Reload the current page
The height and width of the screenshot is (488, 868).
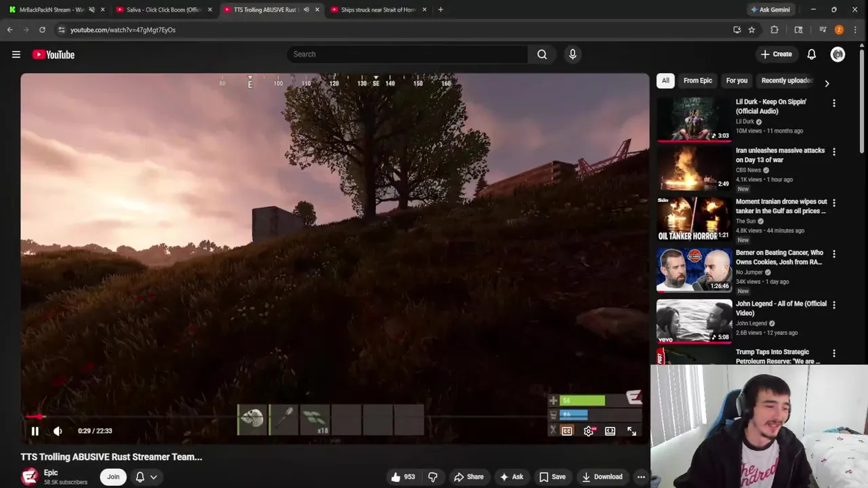pyautogui.click(x=42, y=30)
